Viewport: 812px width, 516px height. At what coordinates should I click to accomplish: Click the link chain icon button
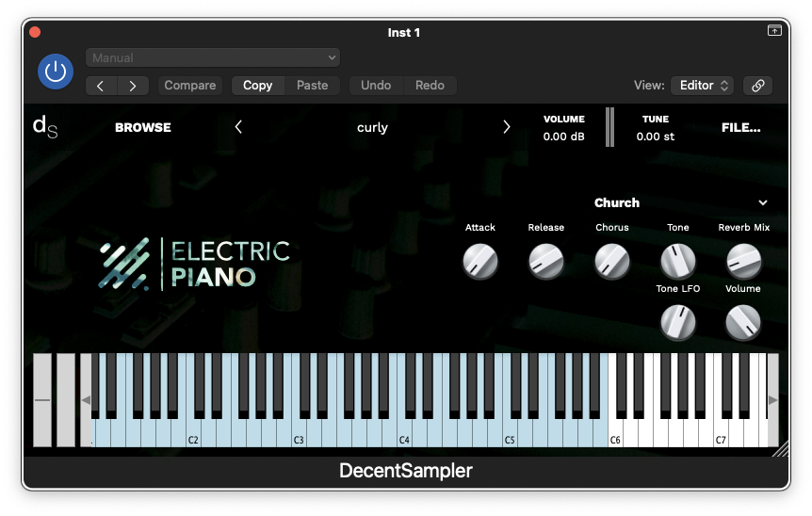757,86
